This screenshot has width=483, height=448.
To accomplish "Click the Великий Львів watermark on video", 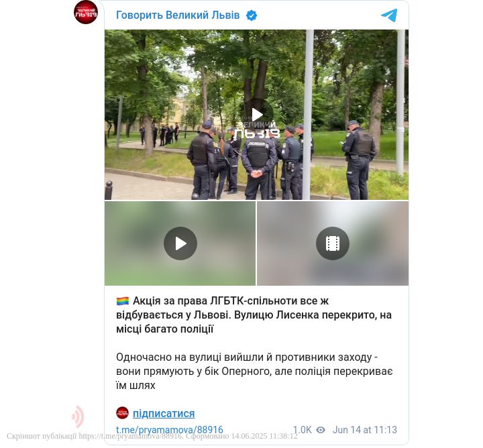I will point(257,129).
